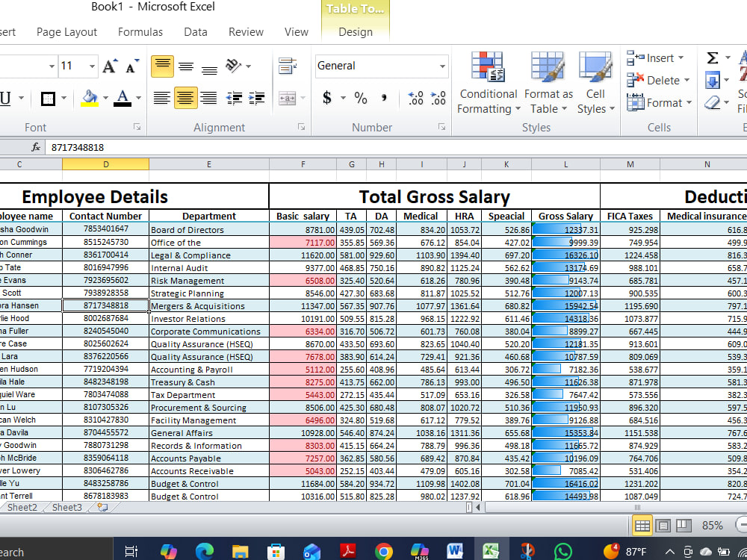Click inside the formula bar
Viewport: 747px width, 560px height.
tap(395, 147)
